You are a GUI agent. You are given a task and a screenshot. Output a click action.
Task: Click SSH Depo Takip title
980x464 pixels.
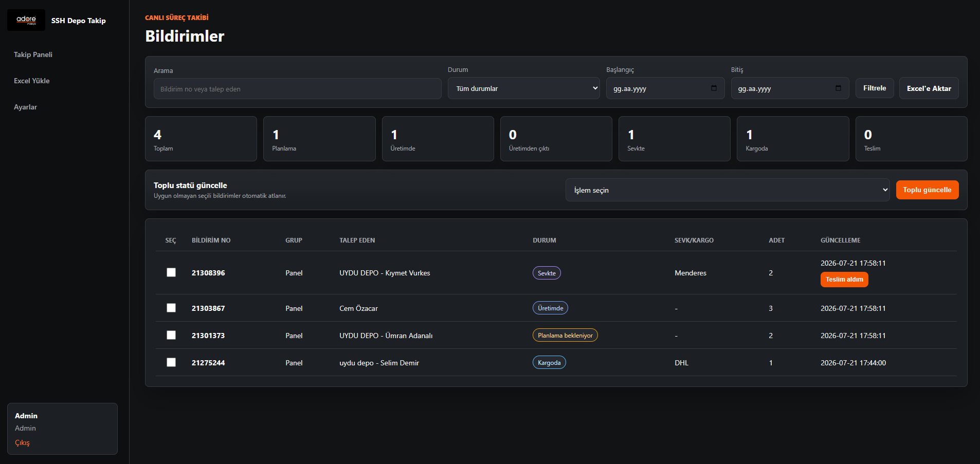tap(78, 21)
